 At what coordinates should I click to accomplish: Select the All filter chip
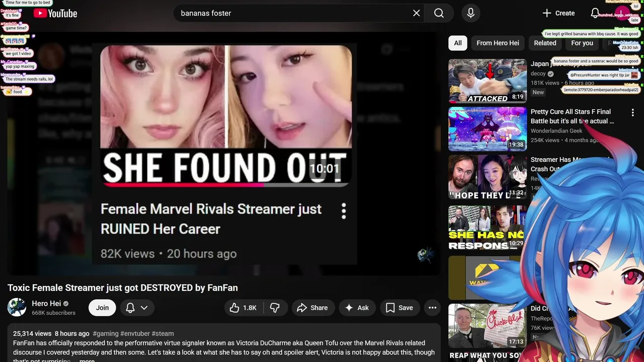click(x=457, y=43)
